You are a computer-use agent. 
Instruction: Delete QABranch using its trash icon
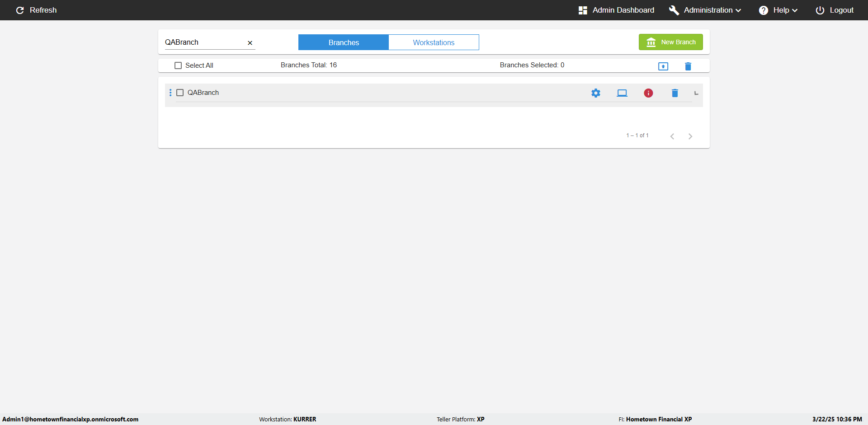(x=675, y=93)
